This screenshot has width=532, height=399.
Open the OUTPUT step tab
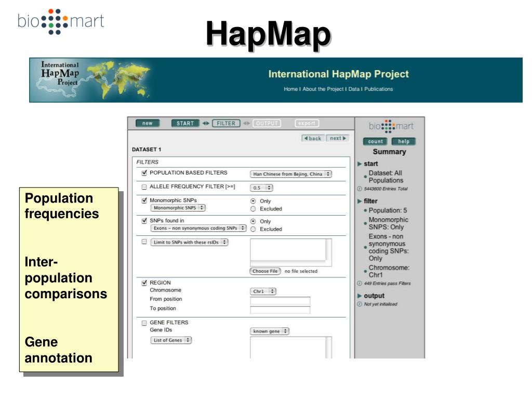[x=267, y=123]
